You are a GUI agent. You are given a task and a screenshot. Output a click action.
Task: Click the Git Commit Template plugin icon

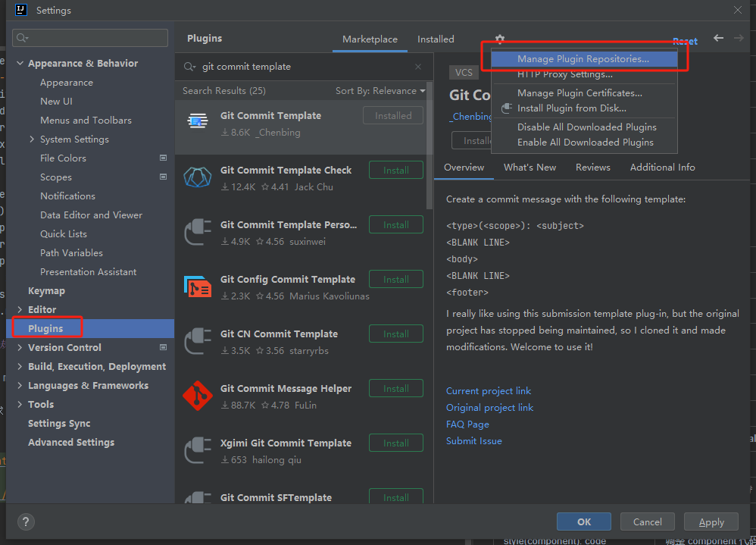point(198,123)
